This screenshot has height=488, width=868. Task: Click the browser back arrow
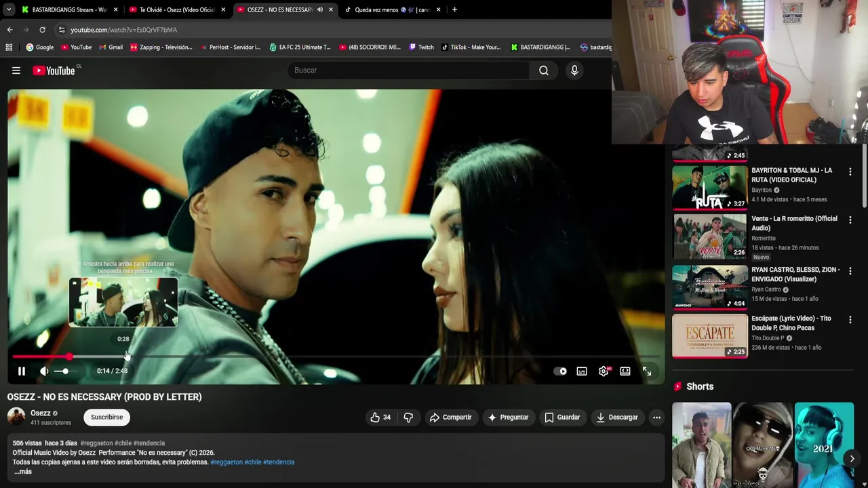(x=9, y=30)
